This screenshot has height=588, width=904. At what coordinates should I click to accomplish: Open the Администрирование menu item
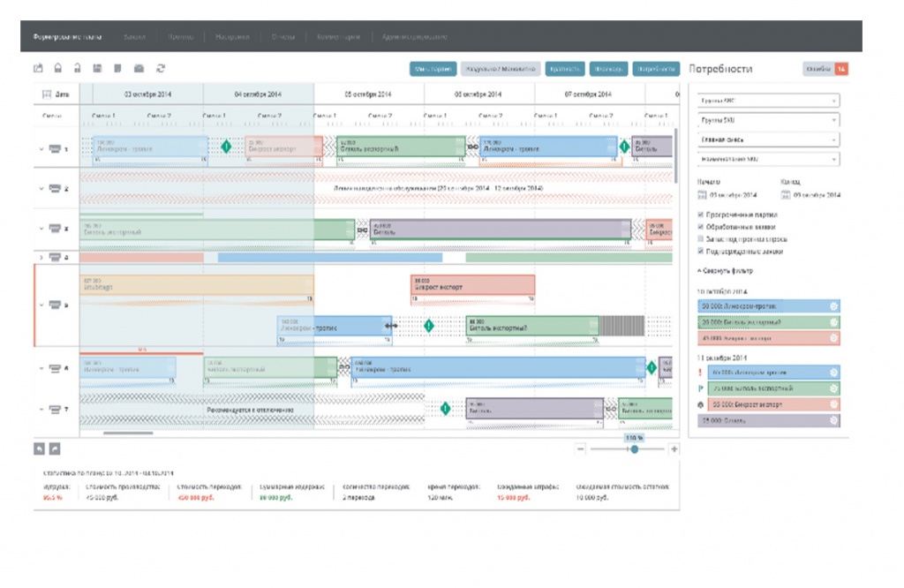click(x=414, y=37)
